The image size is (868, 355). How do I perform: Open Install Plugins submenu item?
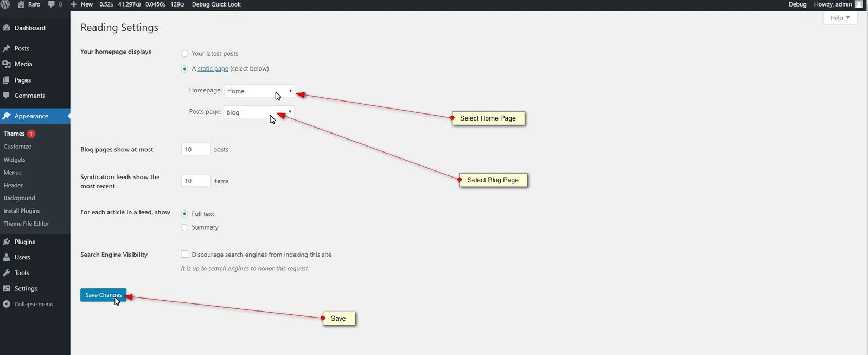click(22, 211)
